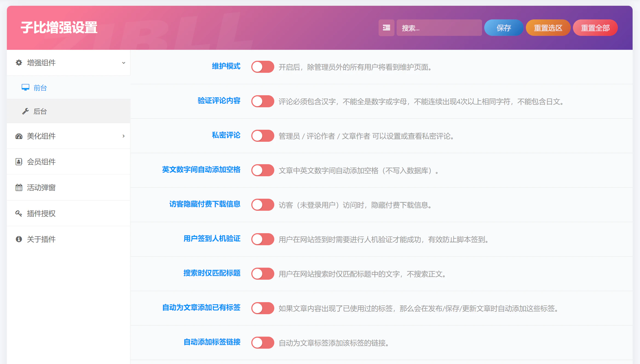Screen dimensions: 640x364
Task: Select the monitor icon next to 前台
Action: [25, 87]
